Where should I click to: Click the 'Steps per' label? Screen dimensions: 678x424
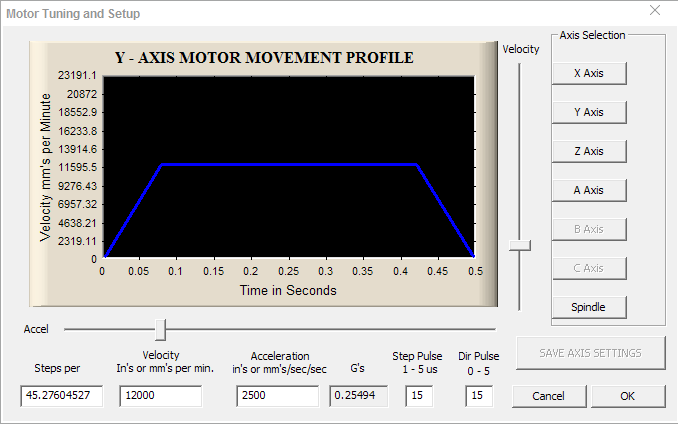(x=57, y=368)
